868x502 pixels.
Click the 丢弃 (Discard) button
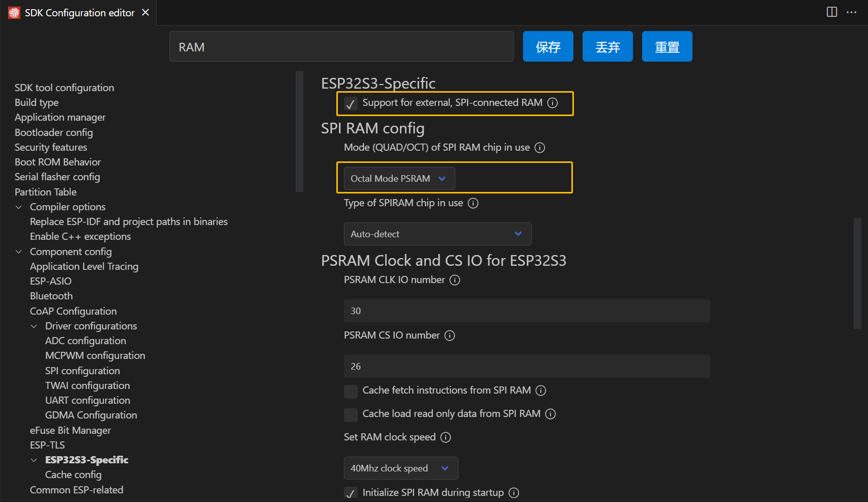pos(607,46)
